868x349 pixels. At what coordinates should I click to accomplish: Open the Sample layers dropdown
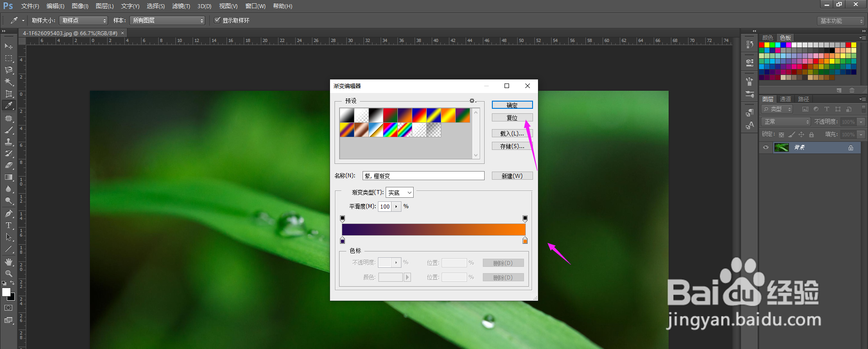tap(167, 20)
